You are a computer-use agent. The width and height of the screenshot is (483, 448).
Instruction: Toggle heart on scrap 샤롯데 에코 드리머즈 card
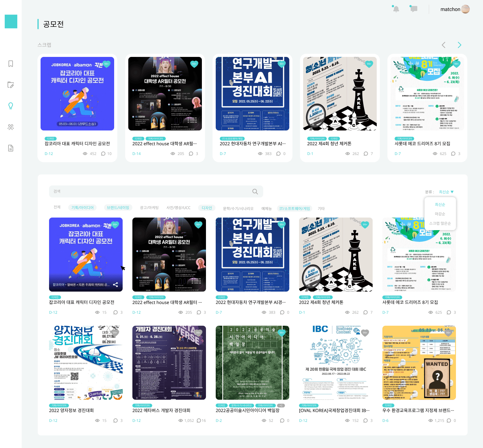coord(457,64)
